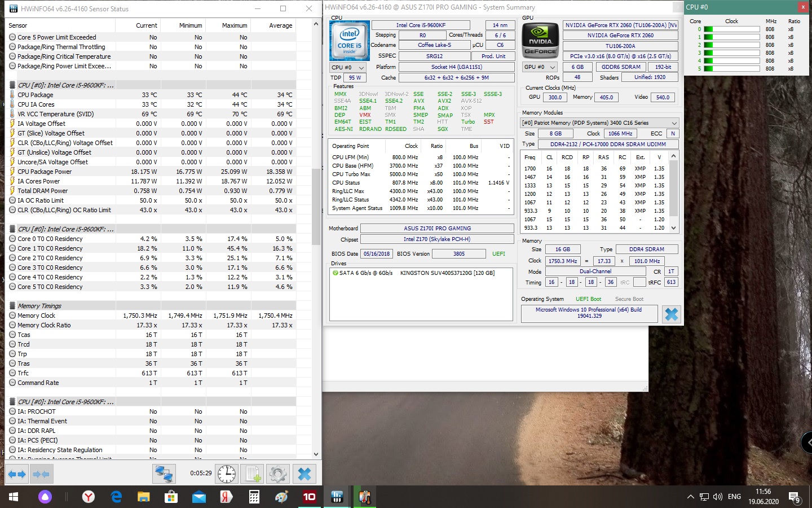Switch to the HWiNFO bar-chart taskbar icon
812x508 pixels.
tap(337, 497)
